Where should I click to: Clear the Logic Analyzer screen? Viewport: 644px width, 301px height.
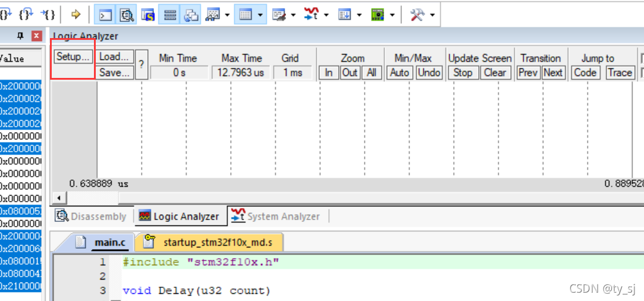pyautogui.click(x=495, y=73)
